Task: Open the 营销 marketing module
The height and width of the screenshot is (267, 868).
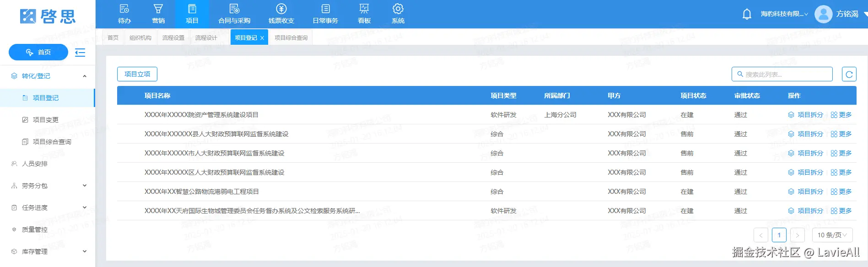Action: [158, 14]
